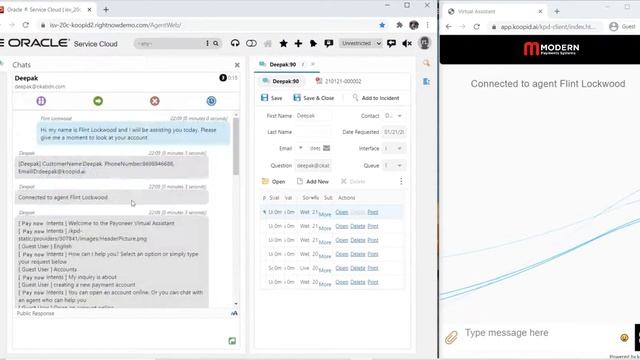Select Deepak chat session in Chats list

point(126,82)
